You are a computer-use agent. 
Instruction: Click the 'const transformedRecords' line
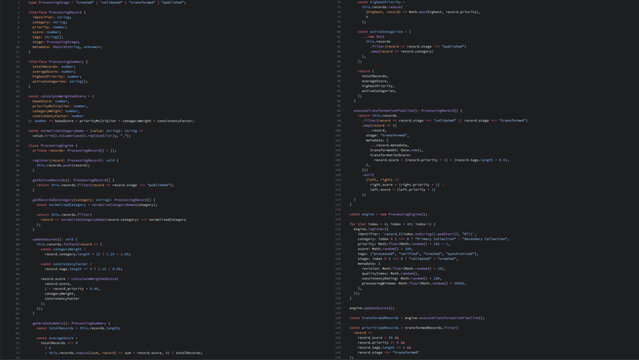tap(417, 318)
